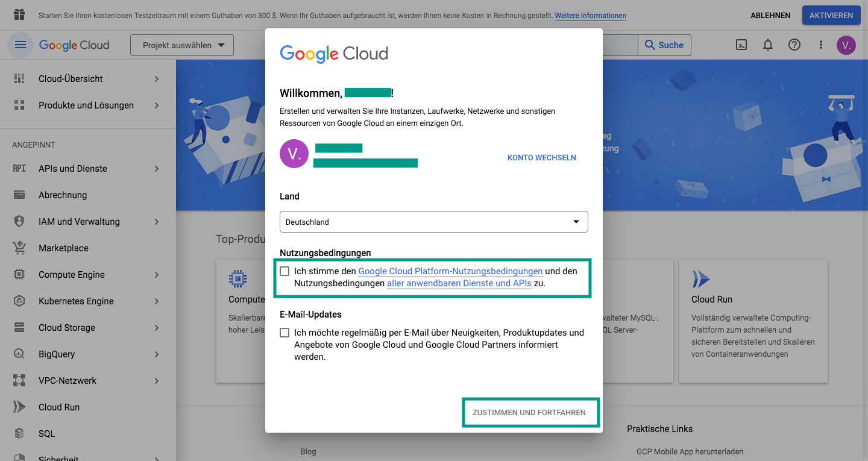Screen dimensions: 868x461
Task: Open the three-dot more options menu
Action: point(820,45)
